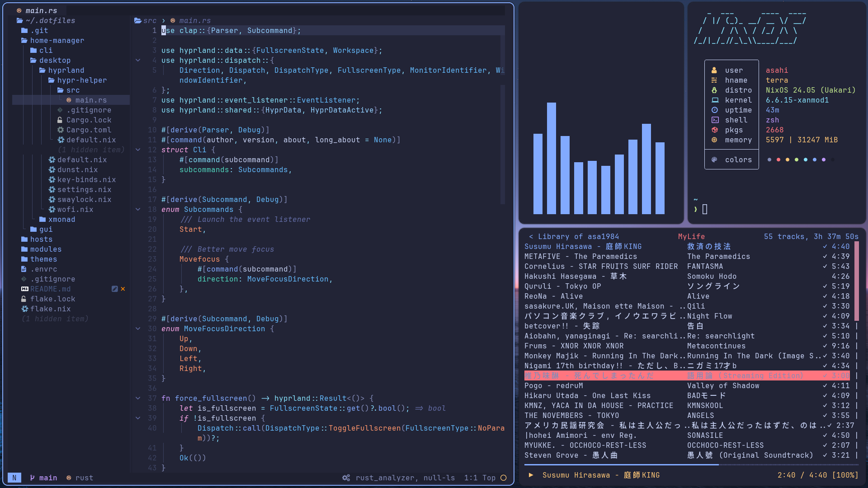Collapse the fold chevron at struct Cli
The image size is (868, 488).
[x=138, y=150]
